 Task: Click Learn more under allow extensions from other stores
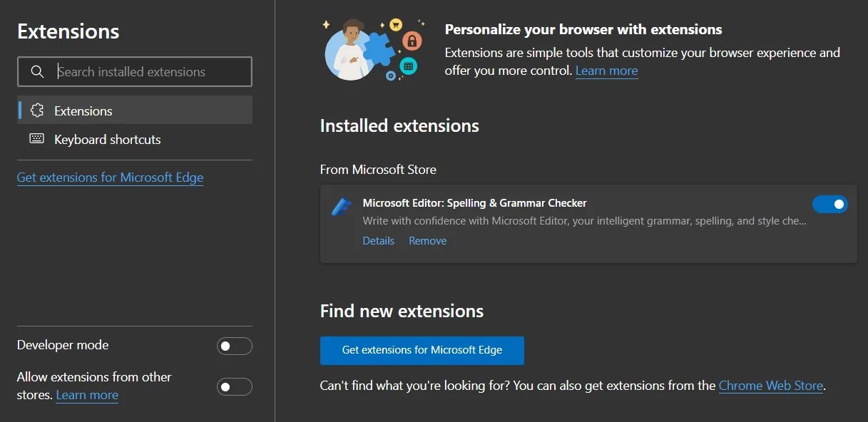click(x=86, y=394)
